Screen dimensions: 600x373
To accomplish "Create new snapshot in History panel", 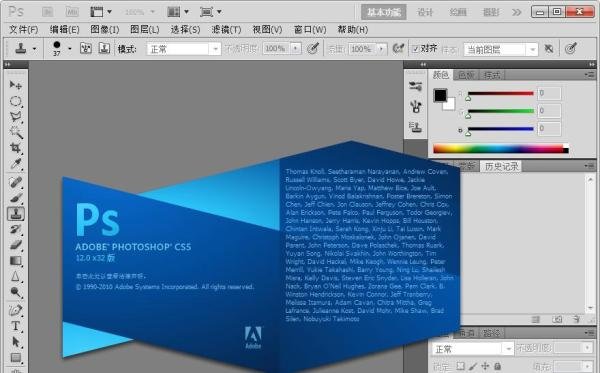I will tap(557, 319).
